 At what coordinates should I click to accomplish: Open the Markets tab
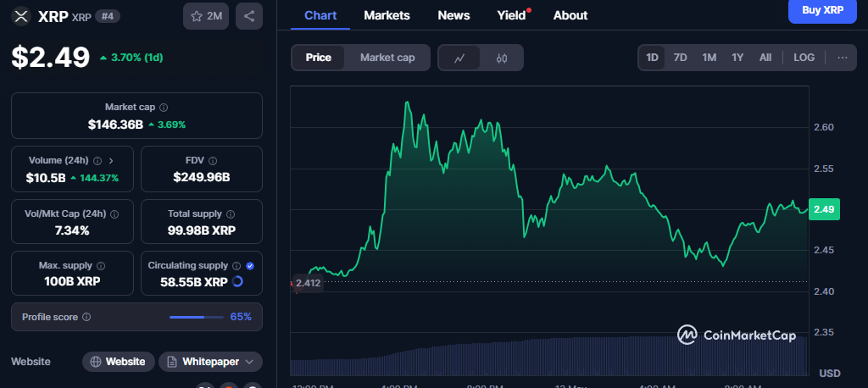coord(387,15)
